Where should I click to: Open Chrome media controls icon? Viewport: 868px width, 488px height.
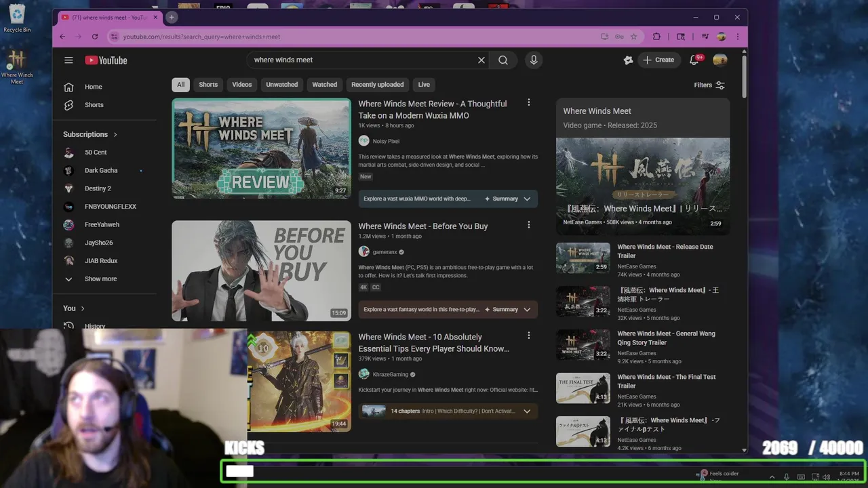click(705, 37)
